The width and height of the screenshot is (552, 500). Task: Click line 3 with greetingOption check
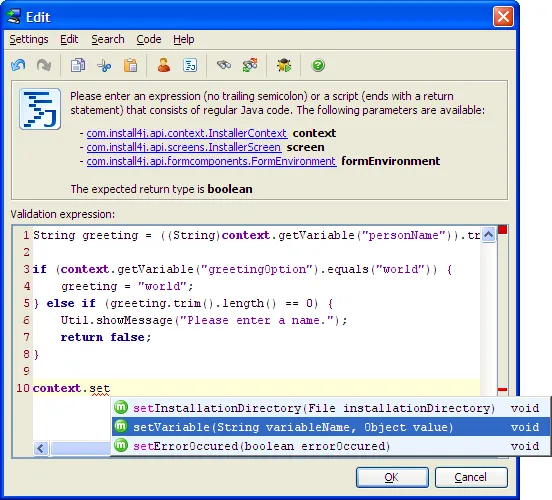[243, 269]
